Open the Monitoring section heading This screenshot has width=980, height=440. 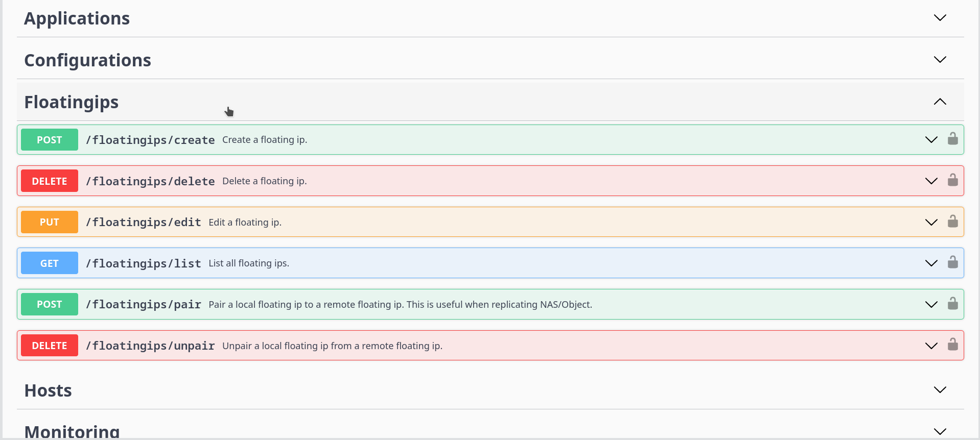pyautogui.click(x=72, y=432)
